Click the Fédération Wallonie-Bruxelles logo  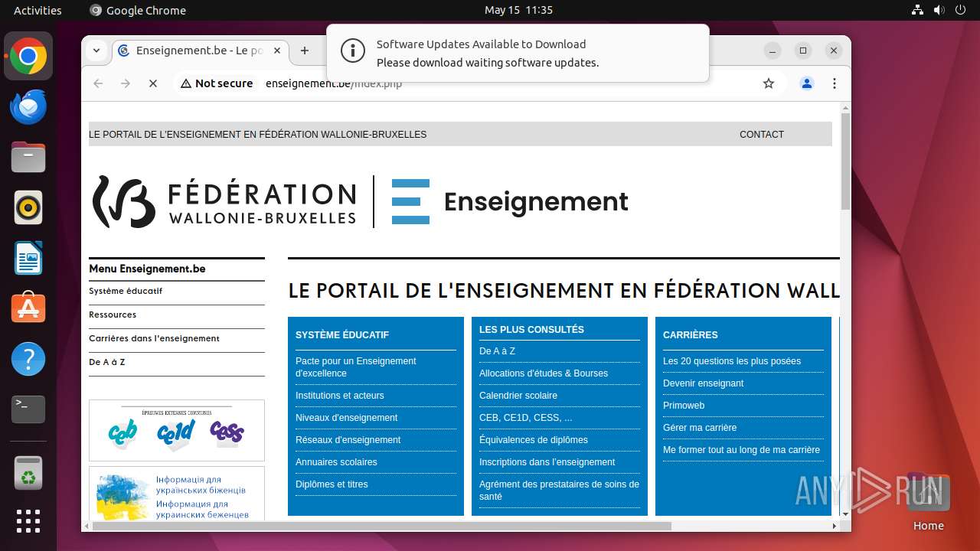[224, 202]
